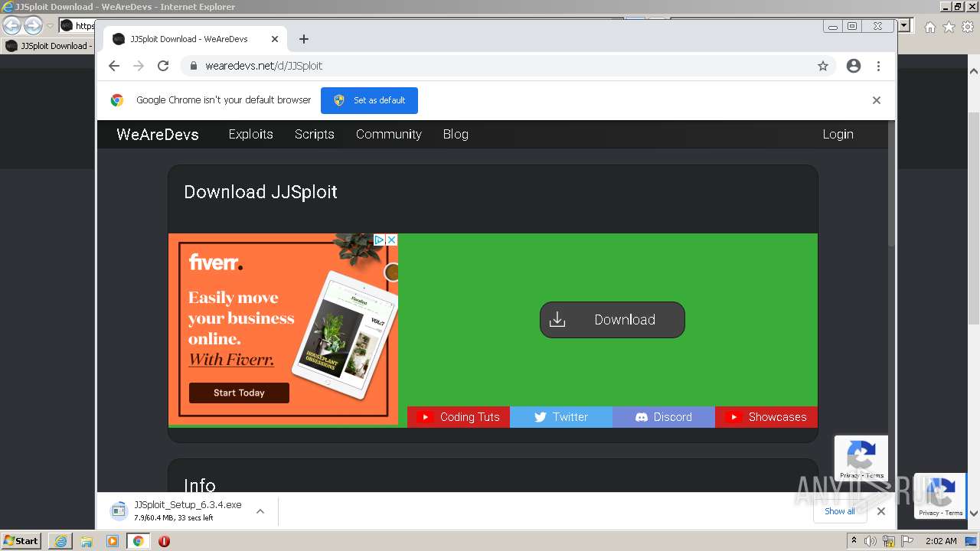
Task: Click the AdChoices icon on ad
Action: pyautogui.click(x=379, y=240)
